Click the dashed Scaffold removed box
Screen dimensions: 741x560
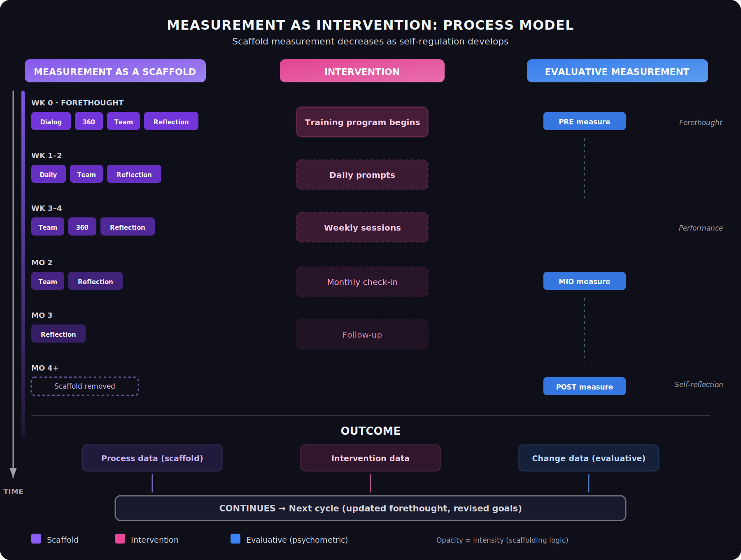pyautogui.click(x=85, y=386)
